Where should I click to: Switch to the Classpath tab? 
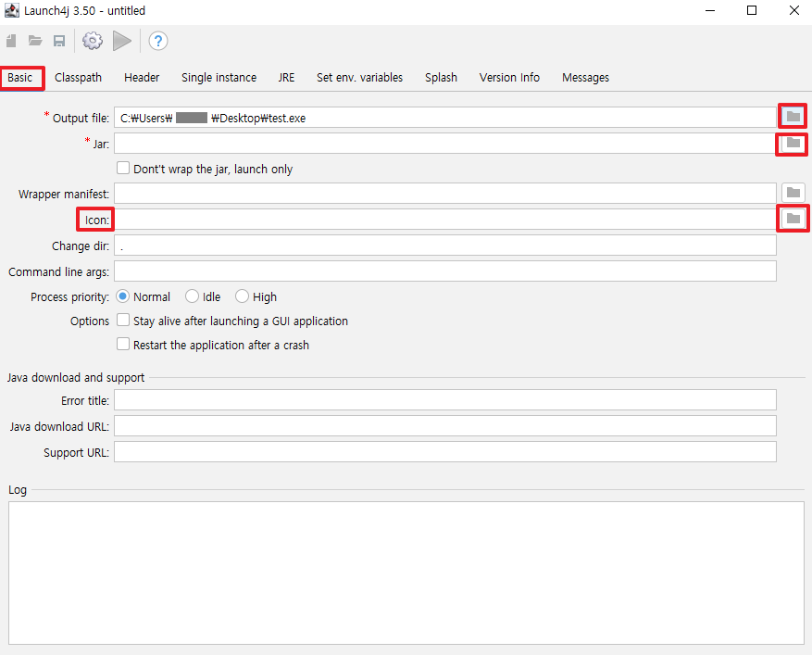(x=78, y=78)
